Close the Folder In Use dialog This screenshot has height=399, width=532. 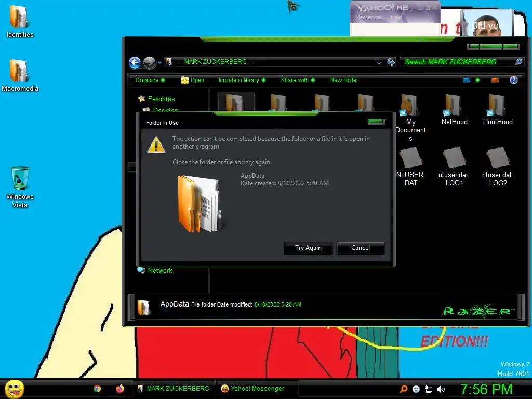click(376, 122)
